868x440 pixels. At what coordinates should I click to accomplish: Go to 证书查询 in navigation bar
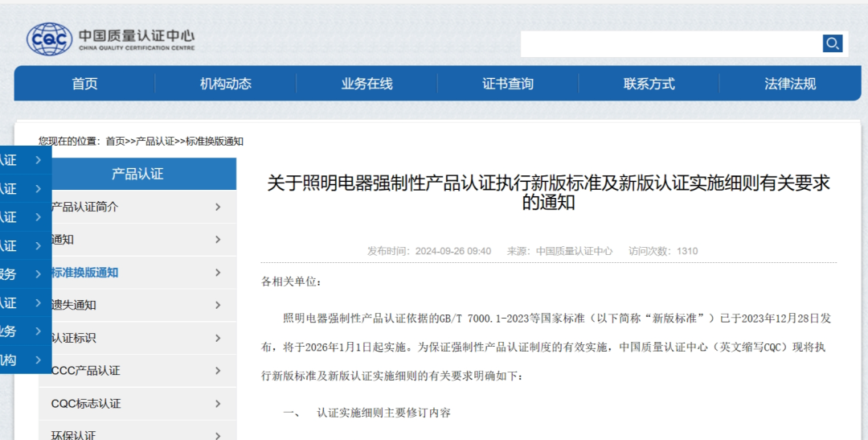pyautogui.click(x=507, y=84)
